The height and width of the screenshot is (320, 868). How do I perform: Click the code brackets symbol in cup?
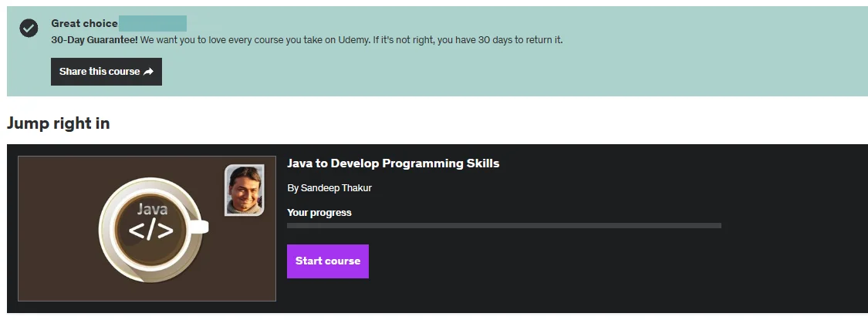point(151,231)
